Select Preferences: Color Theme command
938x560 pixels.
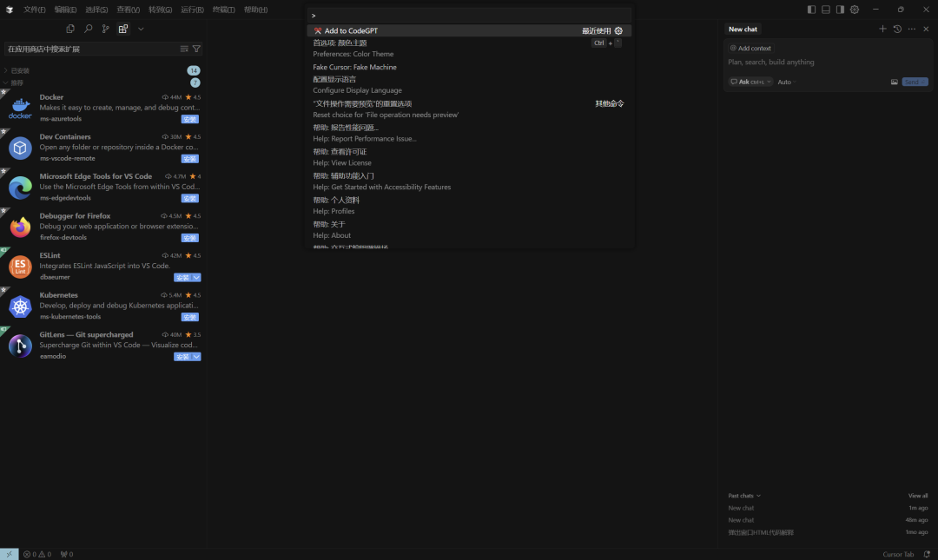pos(469,49)
